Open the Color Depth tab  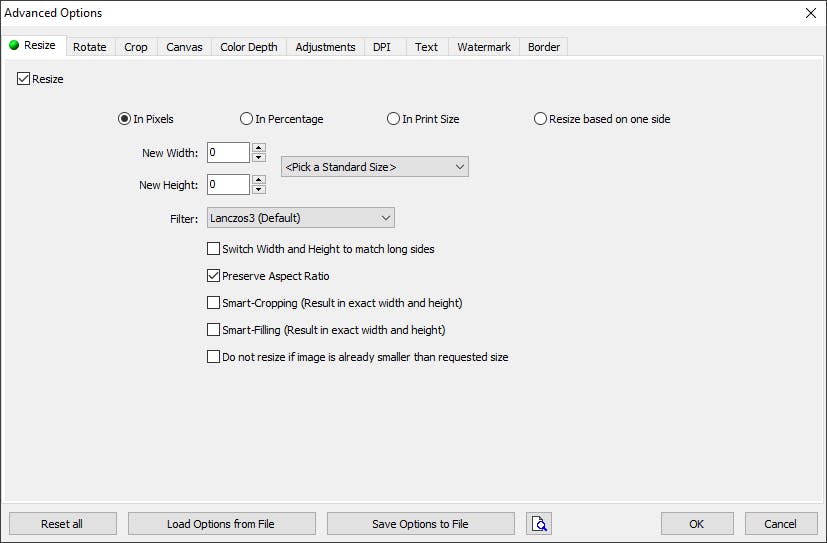tap(248, 47)
